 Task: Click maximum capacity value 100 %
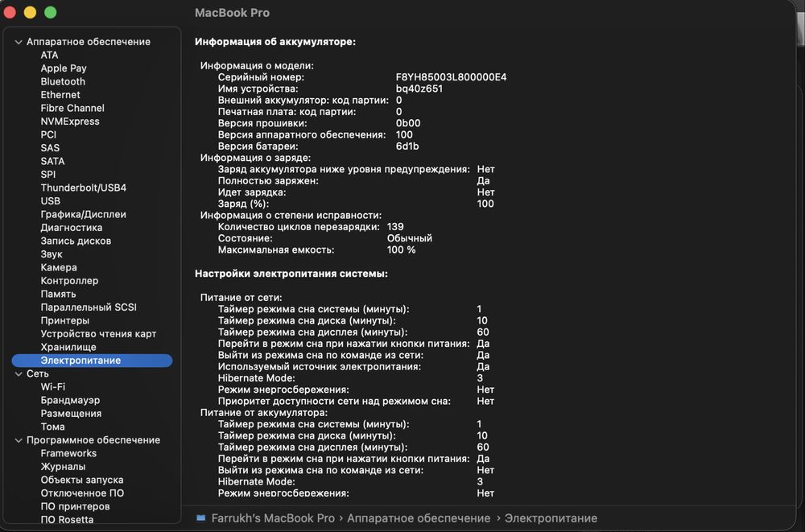coord(402,250)
